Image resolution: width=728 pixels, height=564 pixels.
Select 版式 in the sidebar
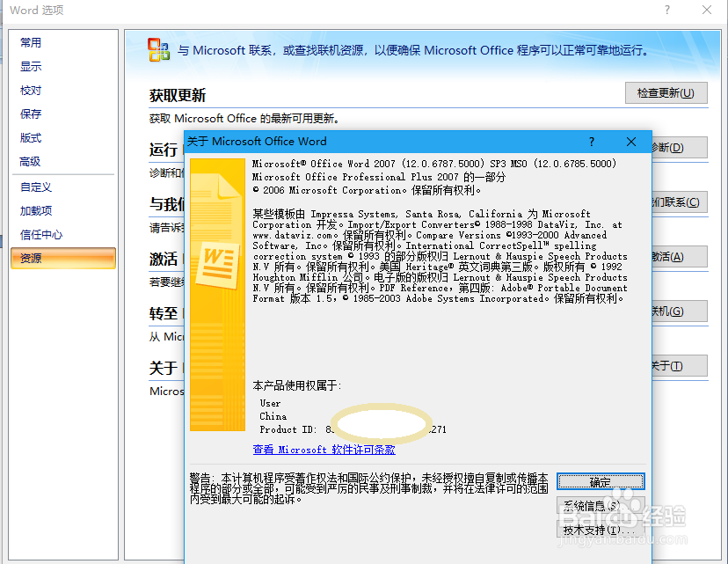click(x=31, y=138)
